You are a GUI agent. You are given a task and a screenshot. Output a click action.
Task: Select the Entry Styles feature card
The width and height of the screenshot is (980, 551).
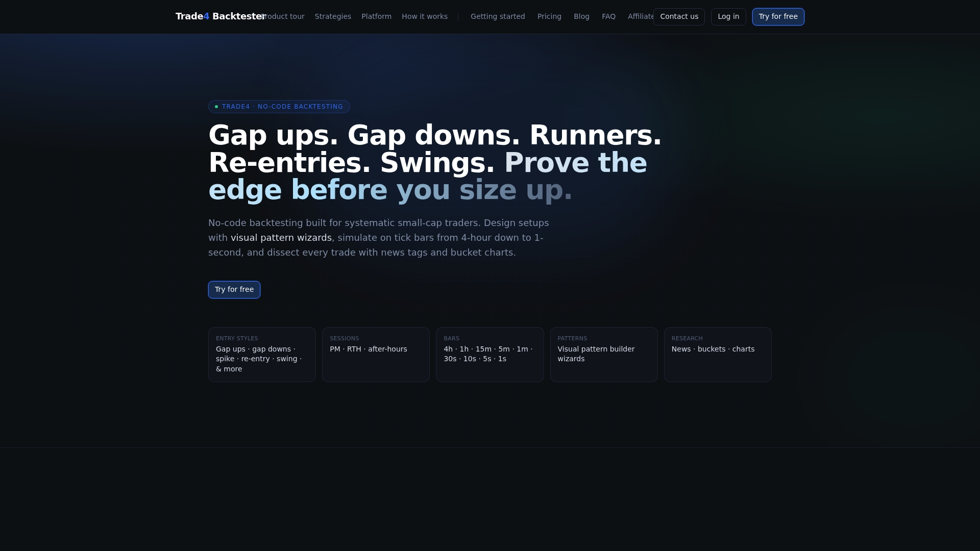(262, 355)
